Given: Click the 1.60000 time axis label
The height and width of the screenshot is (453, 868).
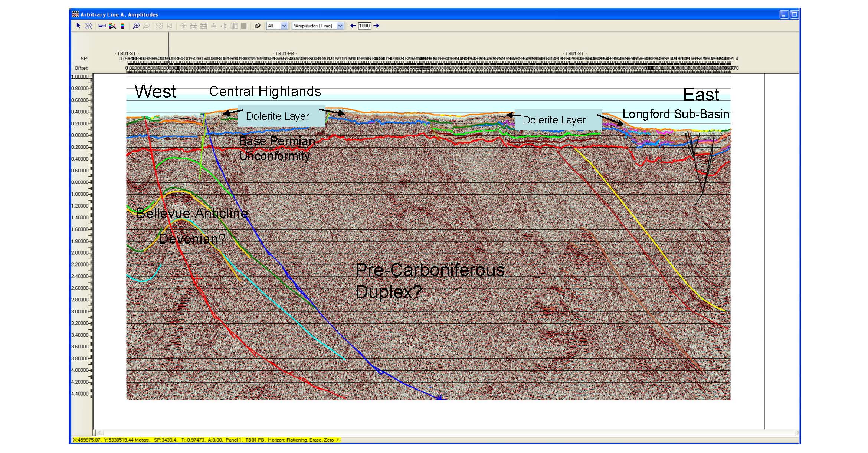Looking at the screenshot, I should pyautogui.click(x=80, y=229).
